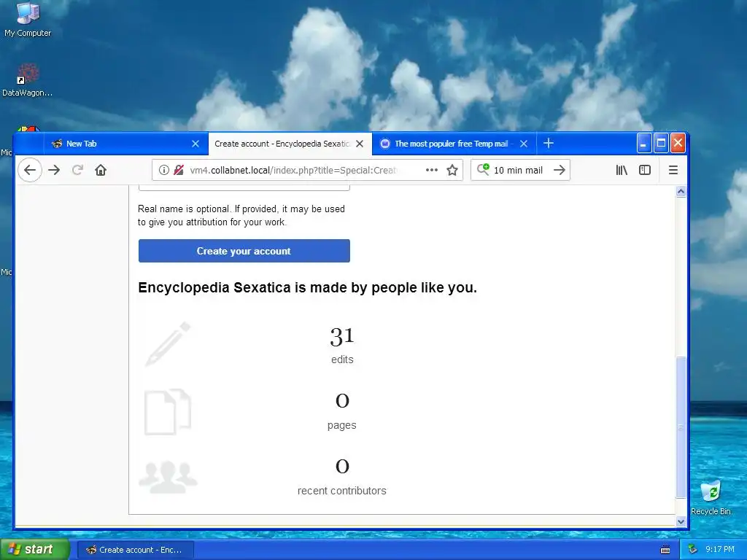Click the page scrollbar up arrow

(x=681, y=192)
